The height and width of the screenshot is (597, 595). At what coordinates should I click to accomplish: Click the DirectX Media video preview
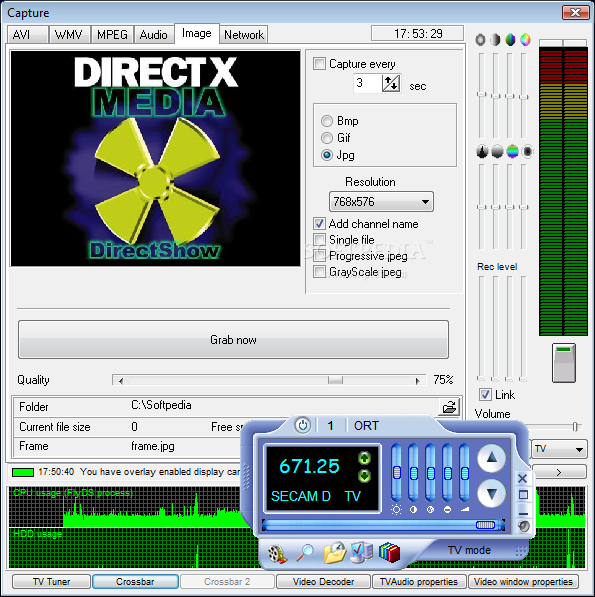tap(155, 158)
